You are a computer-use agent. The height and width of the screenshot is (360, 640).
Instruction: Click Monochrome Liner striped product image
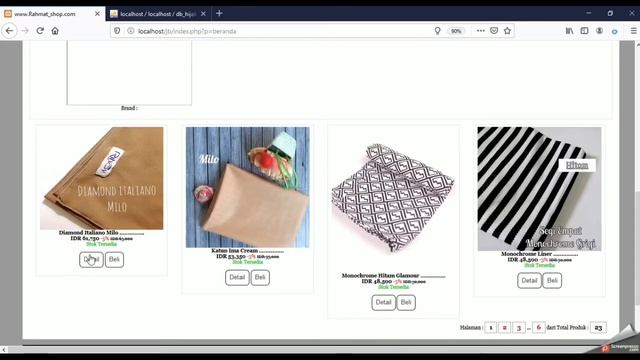pos(540,189)
